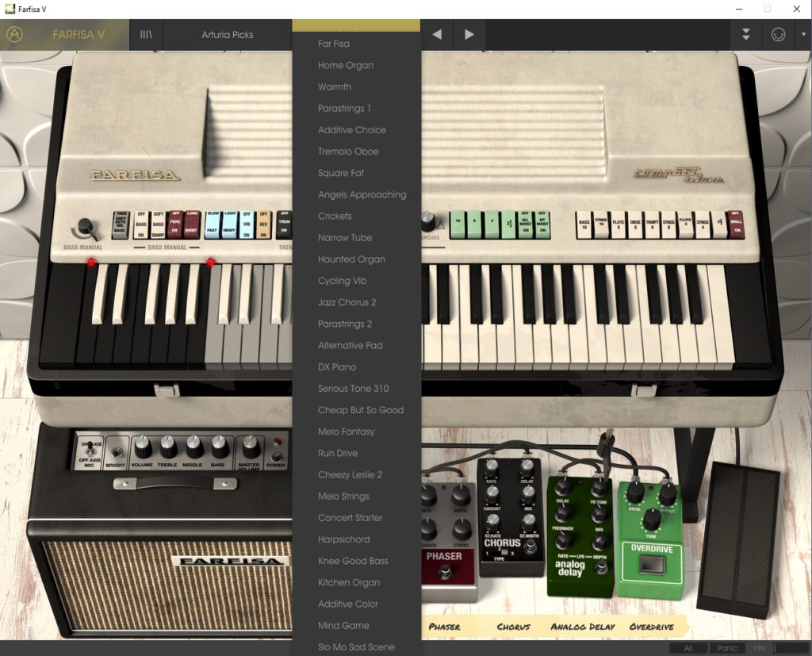Select the Far Fisa preset
Image resolution: width=812 pixels, height=656 pixels.
point(356,44)
